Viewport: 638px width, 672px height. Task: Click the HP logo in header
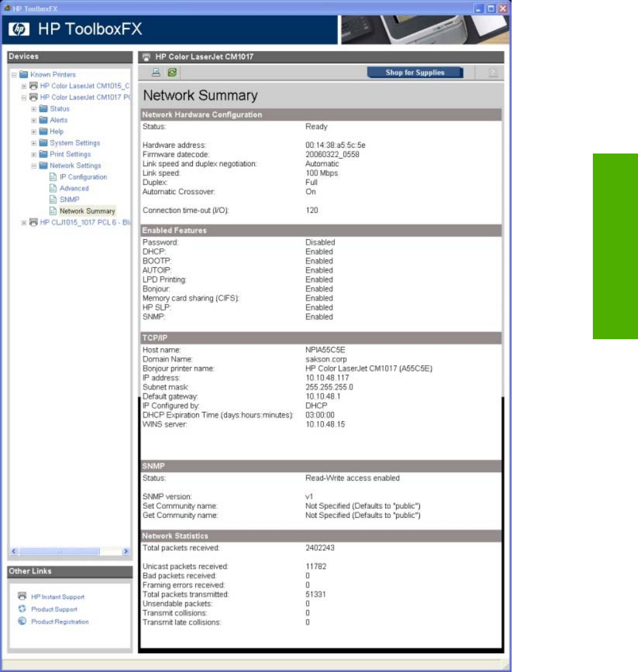tap(19, 29)
